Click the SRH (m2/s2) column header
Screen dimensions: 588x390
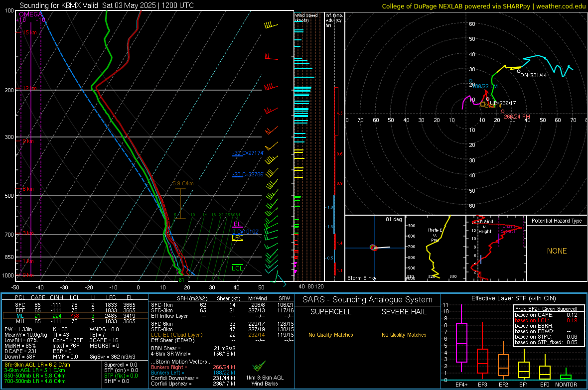[x=192, y=298]
